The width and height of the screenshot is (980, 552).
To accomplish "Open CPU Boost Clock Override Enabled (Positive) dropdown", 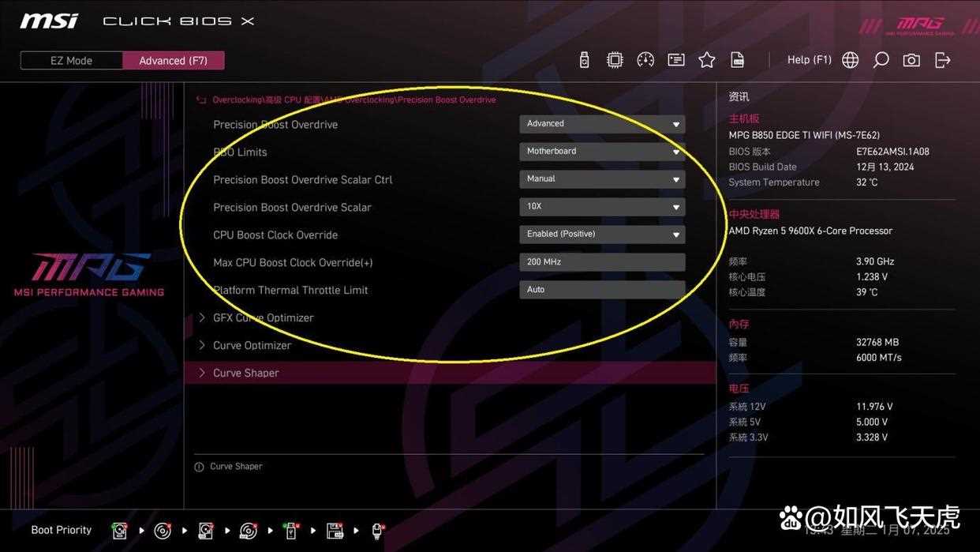I will pyautogui.click(x=602, y=235).
